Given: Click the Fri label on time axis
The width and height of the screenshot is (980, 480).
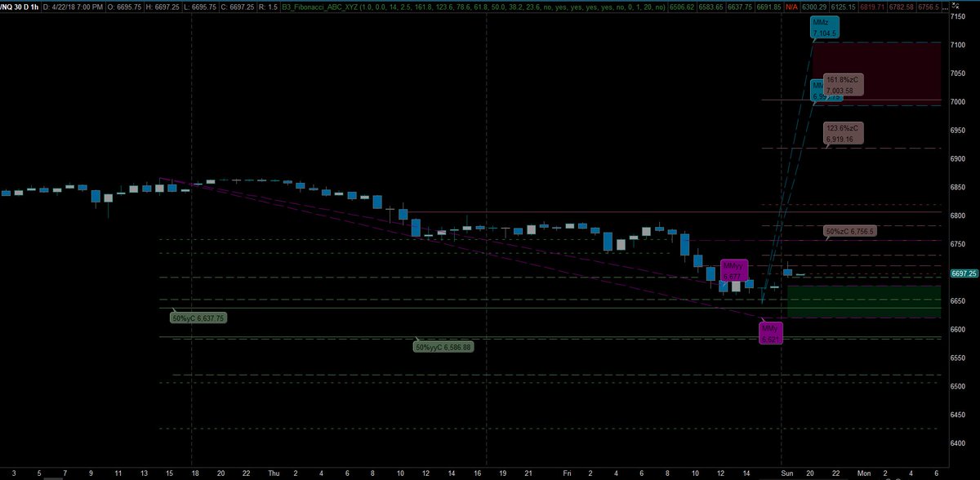Looking at the screenshot, I should point(568,473).
